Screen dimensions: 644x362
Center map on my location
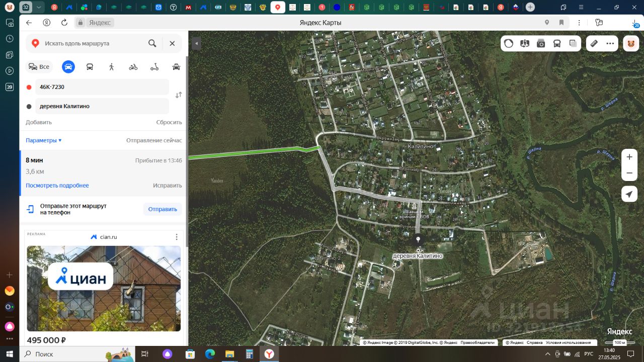click(x=629, y=194)
